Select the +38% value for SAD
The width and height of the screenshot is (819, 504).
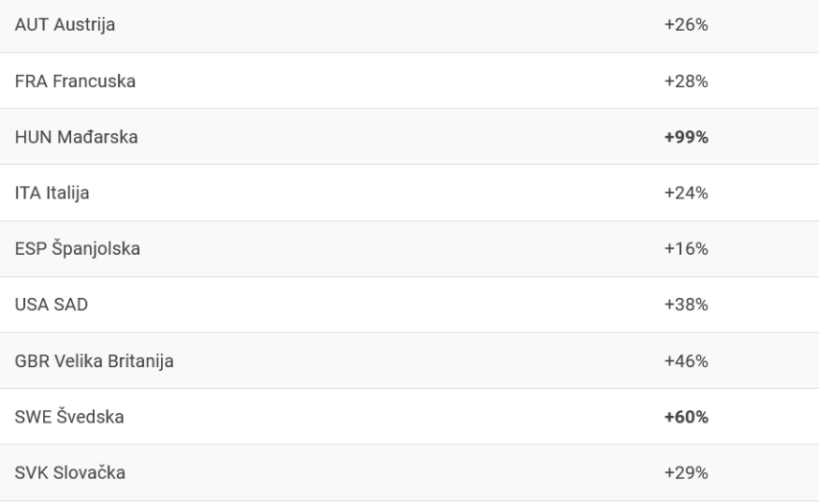pos(685,305)
